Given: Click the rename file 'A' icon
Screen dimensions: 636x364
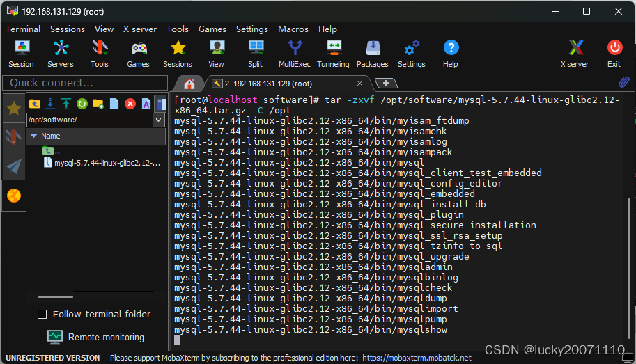Looking at the screenshot, I should coord(146,104).
